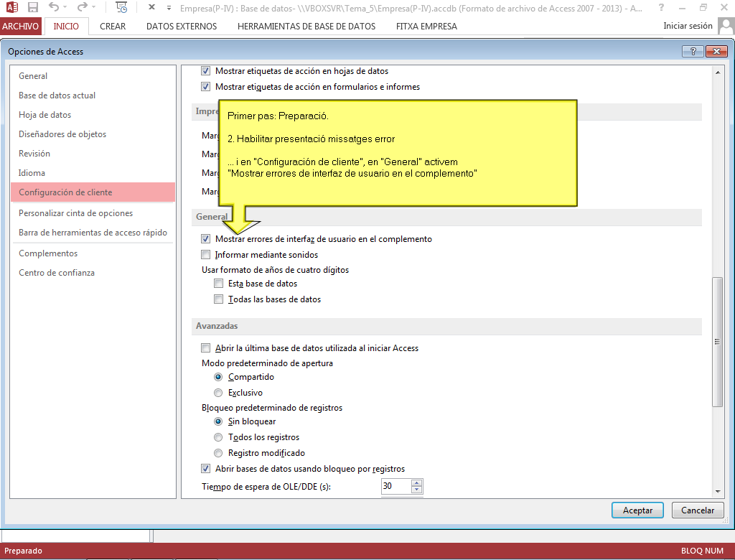Viewport: 735px width, 560px height.
Task: Click BLOQ NUM indicator in status bar
Action: [702, 551]
